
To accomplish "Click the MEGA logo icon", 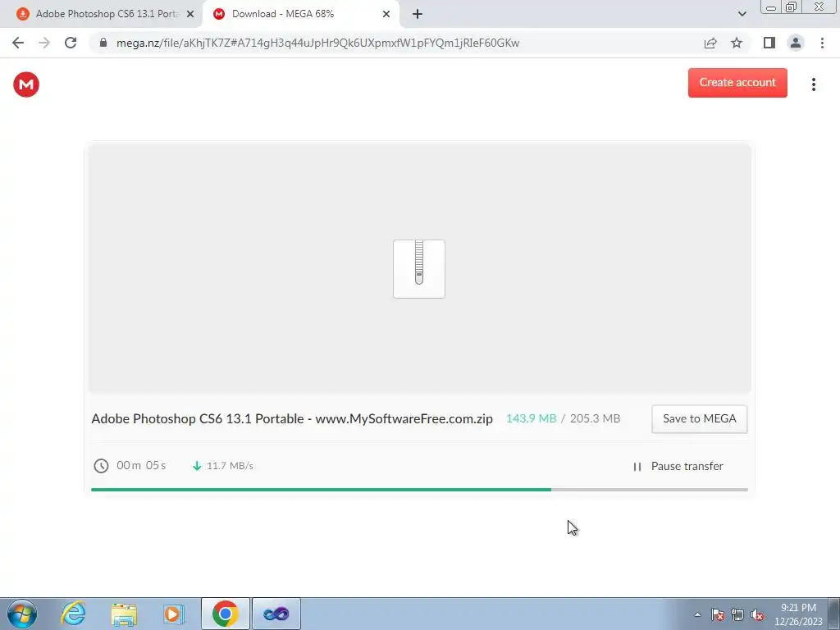I will point(26,84).
